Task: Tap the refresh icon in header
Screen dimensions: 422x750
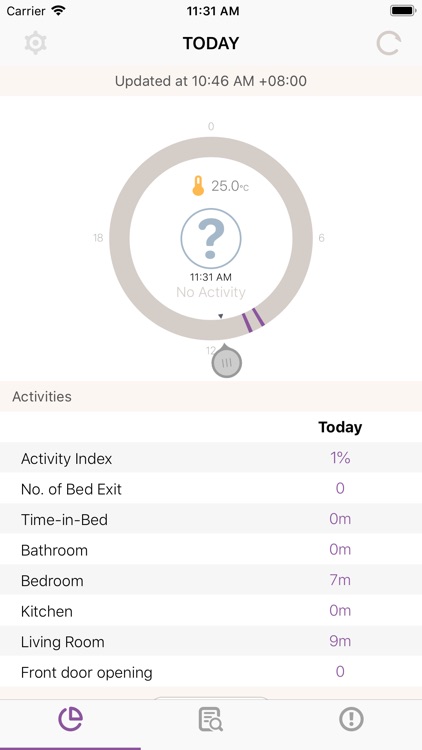Action: [x=388, y=44]
